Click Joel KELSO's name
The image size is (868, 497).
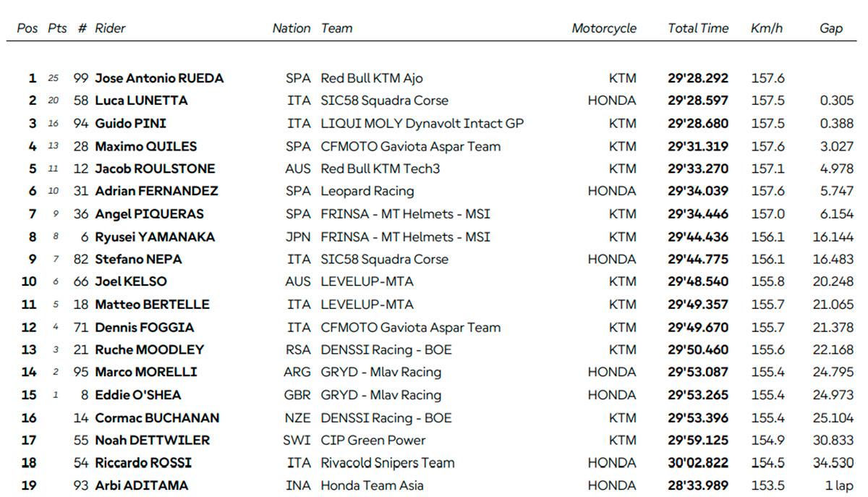(x=130, y=281)
